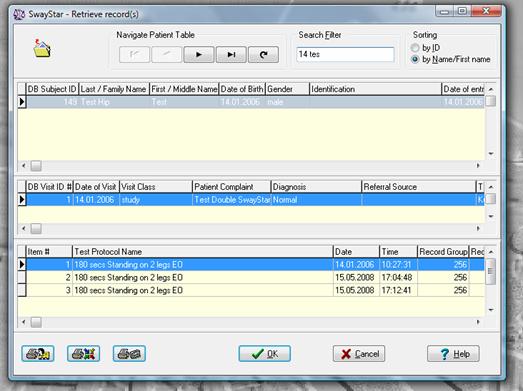The image size is (523, 391).
Task: Click the first print icon button
Action: [38, 354]
